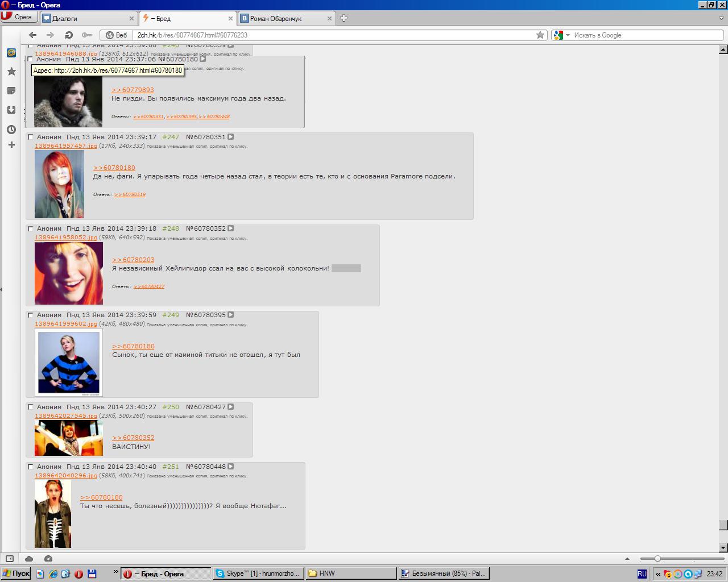Switch to the Диалоги tab
Viewport: 728px width, 582px height.
pos(89,18)
